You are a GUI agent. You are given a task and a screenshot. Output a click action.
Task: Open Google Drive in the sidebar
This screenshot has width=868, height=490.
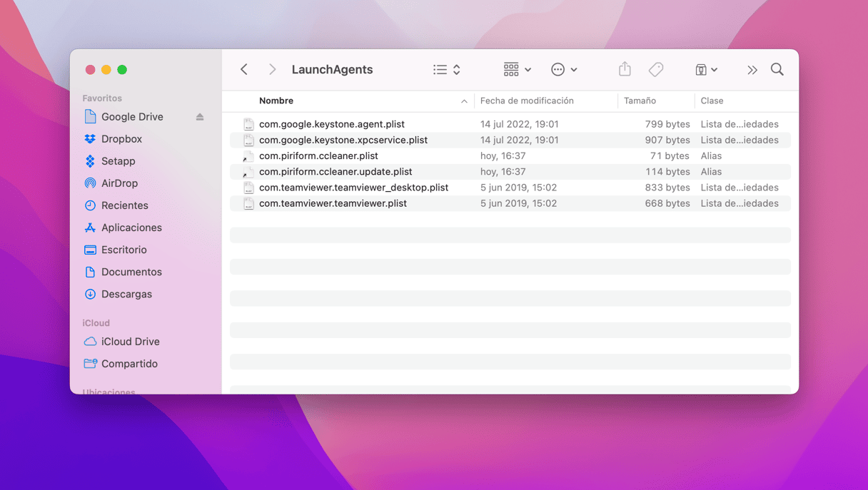tap(132, 117)
